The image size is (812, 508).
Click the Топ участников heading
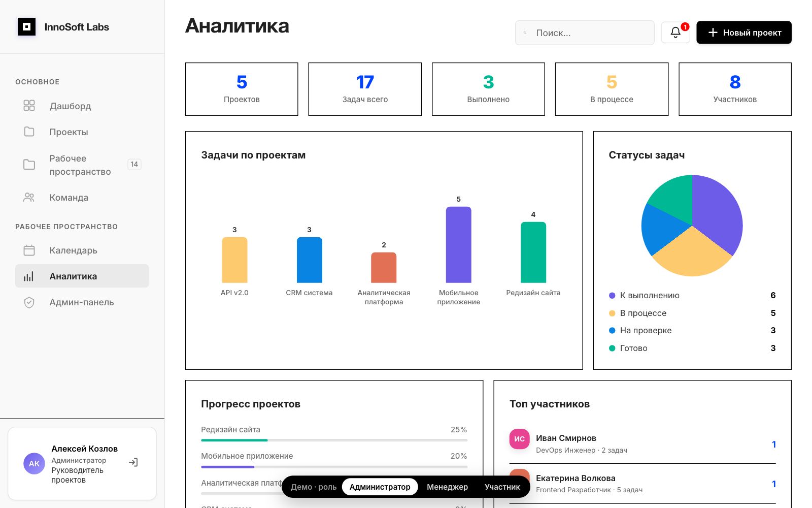550,404
